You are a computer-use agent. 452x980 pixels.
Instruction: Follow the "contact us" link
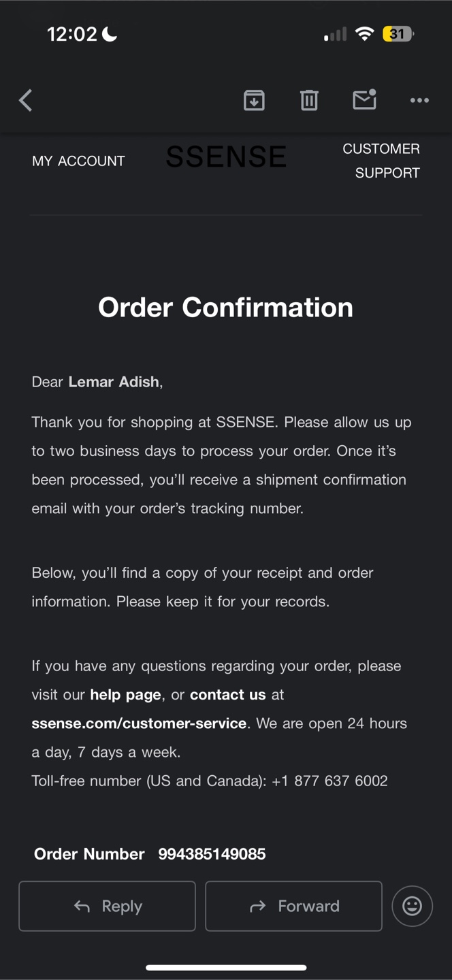(228, 695)
